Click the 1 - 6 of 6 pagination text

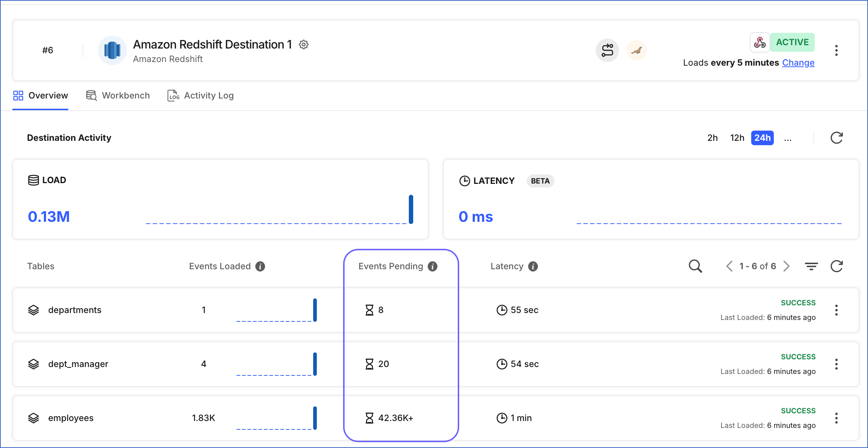758,266
